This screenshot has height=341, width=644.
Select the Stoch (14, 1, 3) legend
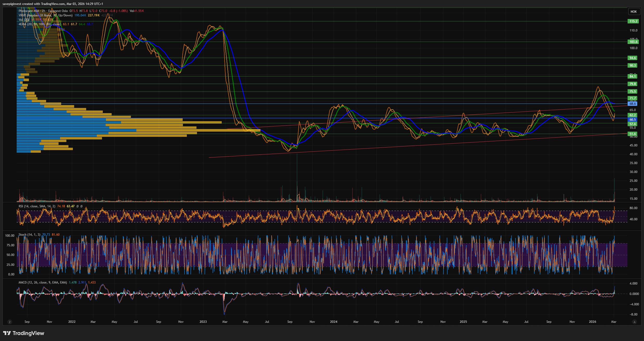click(x=29, y=235)
